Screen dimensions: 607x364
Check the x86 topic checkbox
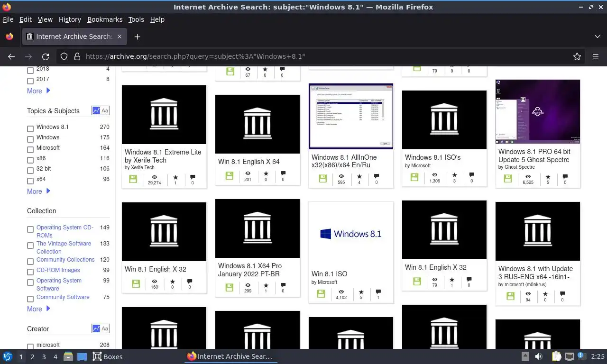[x=30, y=160]
